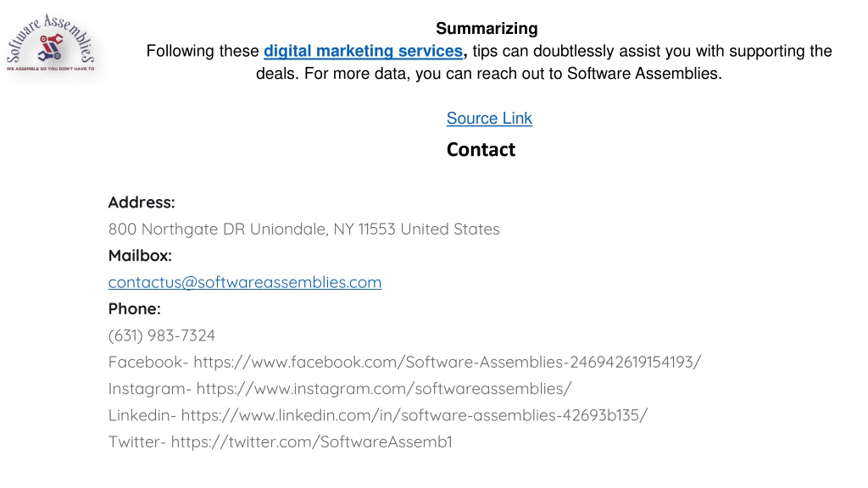Click the Address label
This screenshot has width=868, height=488.
[142, 202]
